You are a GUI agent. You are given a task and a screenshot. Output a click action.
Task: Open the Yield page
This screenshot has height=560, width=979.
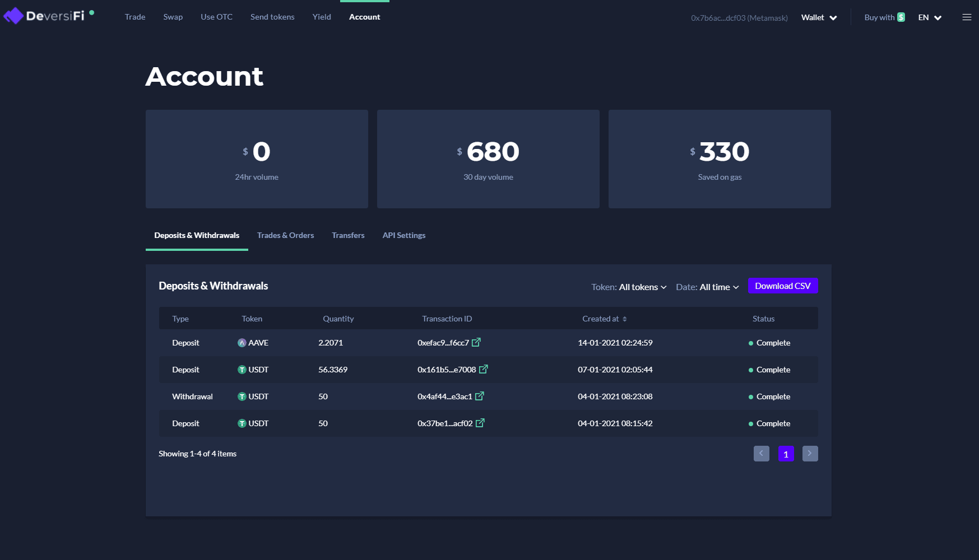point(322,17)
